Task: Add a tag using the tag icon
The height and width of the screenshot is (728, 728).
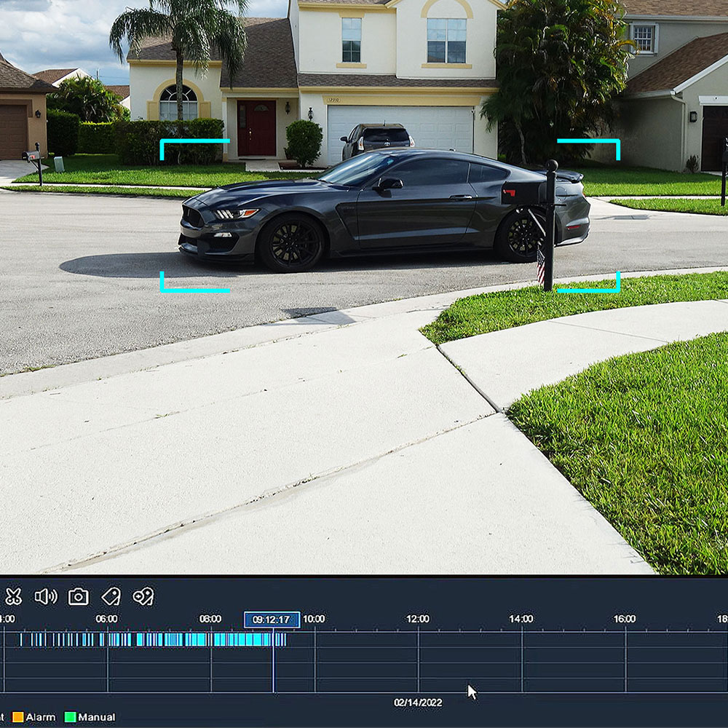Action: 111,597
